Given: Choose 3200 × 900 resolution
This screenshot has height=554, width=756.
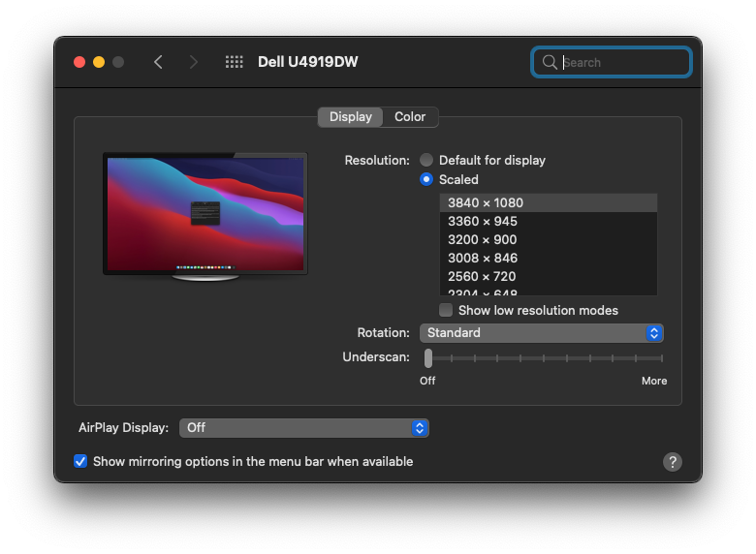Looking at the screenshot, I should click(x=549, y=239).
